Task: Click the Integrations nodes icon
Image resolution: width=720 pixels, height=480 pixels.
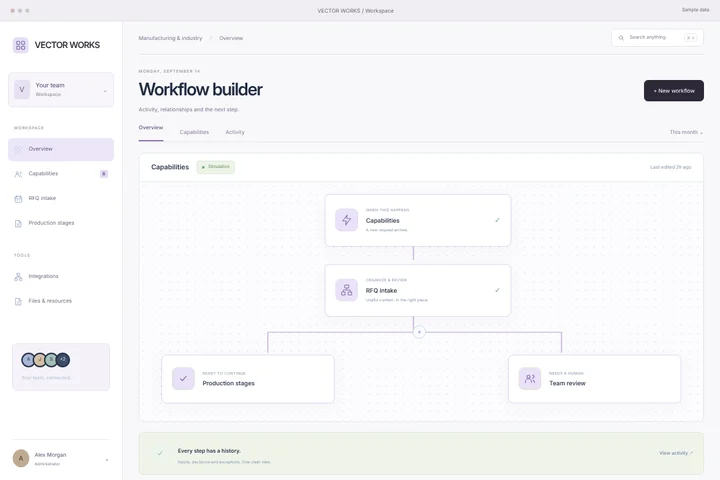Action: point(18,277)
